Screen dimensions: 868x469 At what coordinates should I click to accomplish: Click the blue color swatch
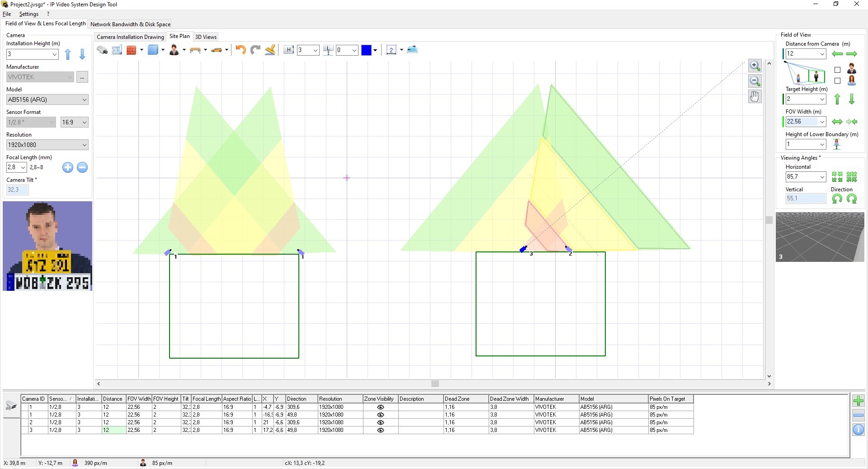pos(366,50)
